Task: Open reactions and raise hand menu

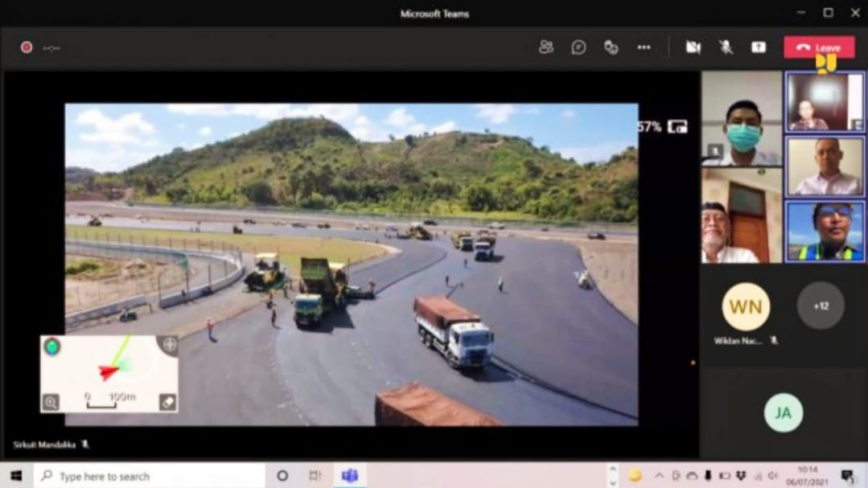Action: [x=611, y=47]
